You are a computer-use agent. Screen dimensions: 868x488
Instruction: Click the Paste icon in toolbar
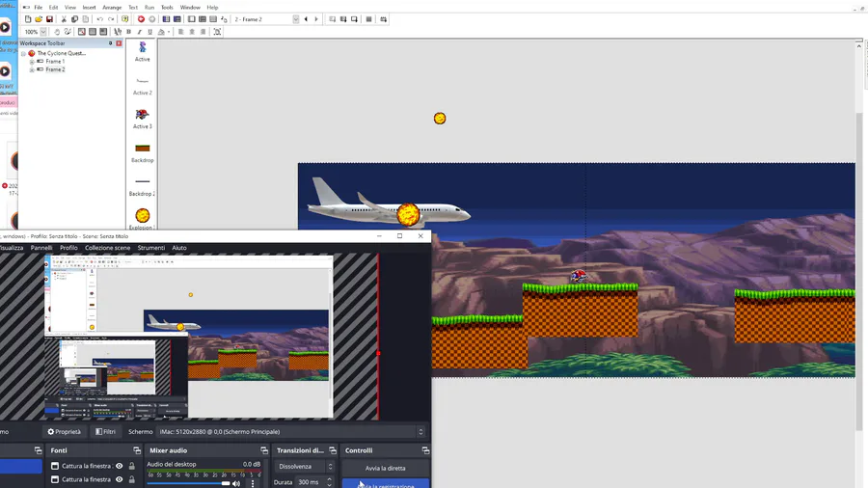pos(85,19)
